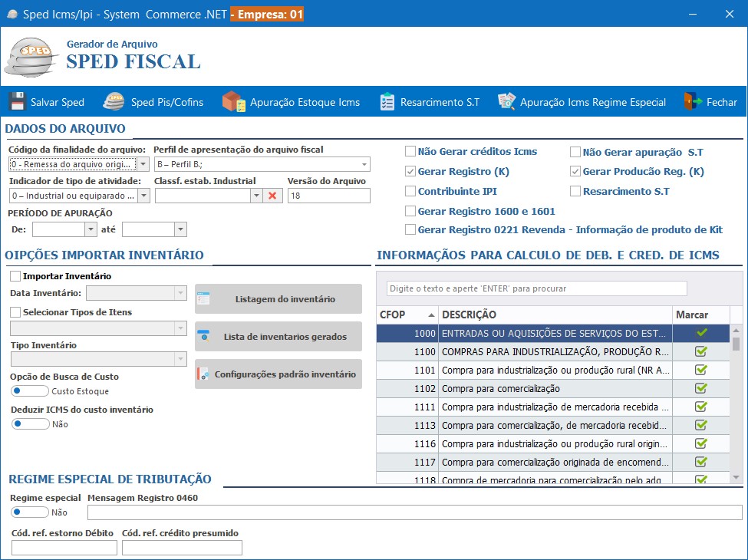The width and height of the screenshot is (748, 560).
Task: Enable the Importar Inventário checkbox
Action: click(x=13, y=275)
